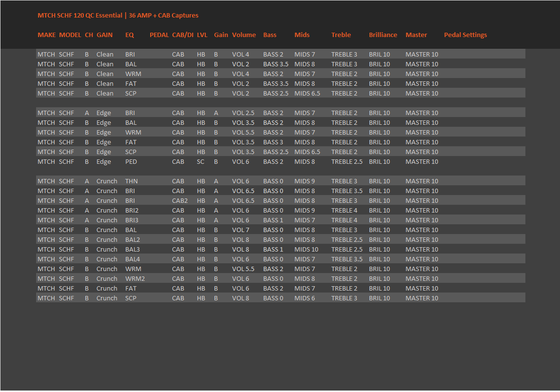This screenshot has height=392, width=560.
Task: Click the Bass column header
Action: click(270, 35)
